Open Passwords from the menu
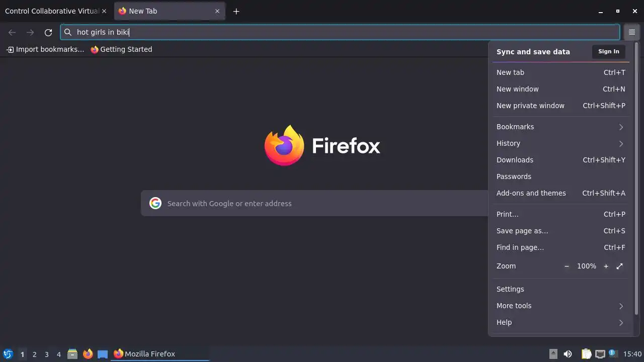Screen dimensions: 644x362 [560, 176]
